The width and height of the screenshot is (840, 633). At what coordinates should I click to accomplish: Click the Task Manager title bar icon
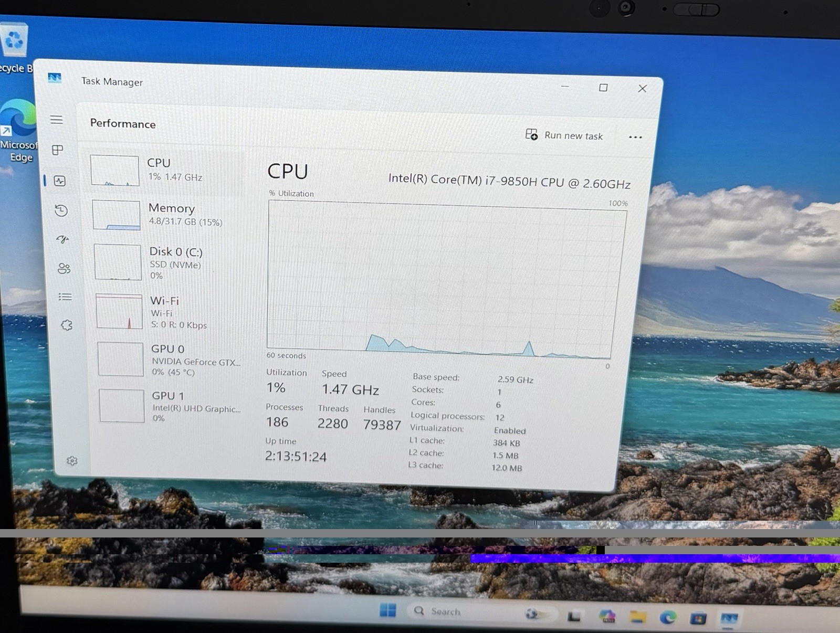click(55, 78)
